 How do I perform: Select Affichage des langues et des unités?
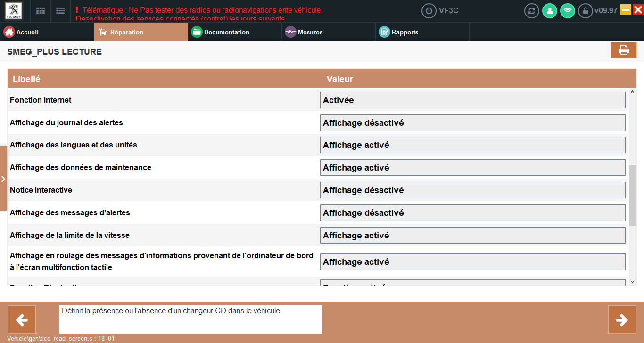[x=74, y=145]
